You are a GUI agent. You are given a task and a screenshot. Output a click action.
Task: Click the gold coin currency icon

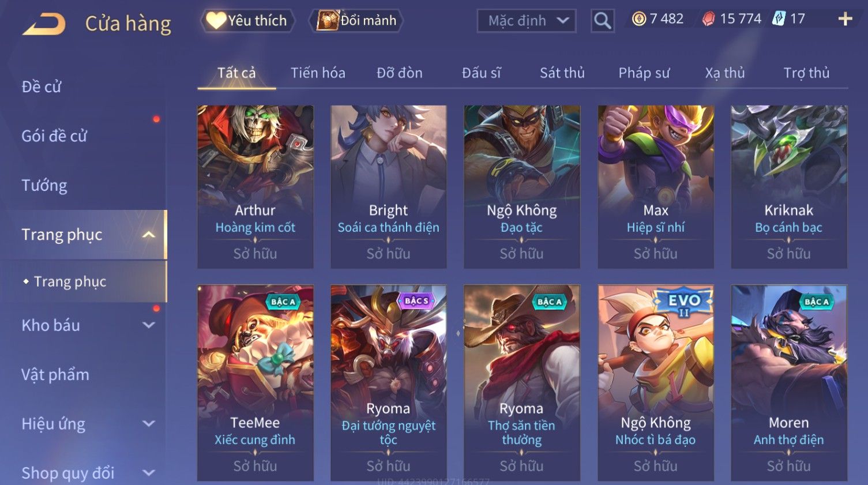coord(638,19)
